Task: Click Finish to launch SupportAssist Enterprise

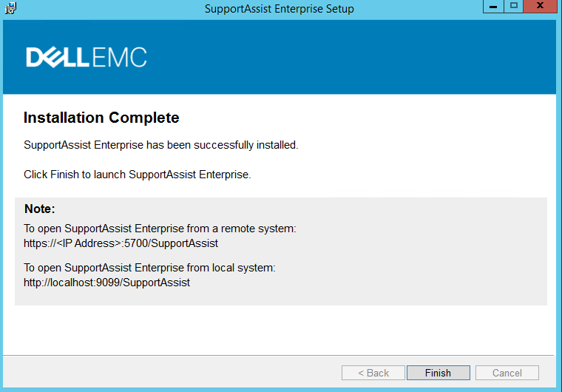Action: 438,373
